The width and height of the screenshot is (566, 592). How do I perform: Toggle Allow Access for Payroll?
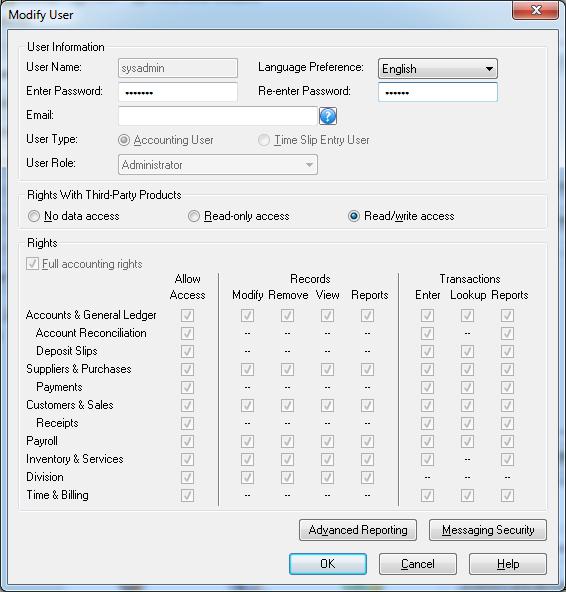[187, 441]
